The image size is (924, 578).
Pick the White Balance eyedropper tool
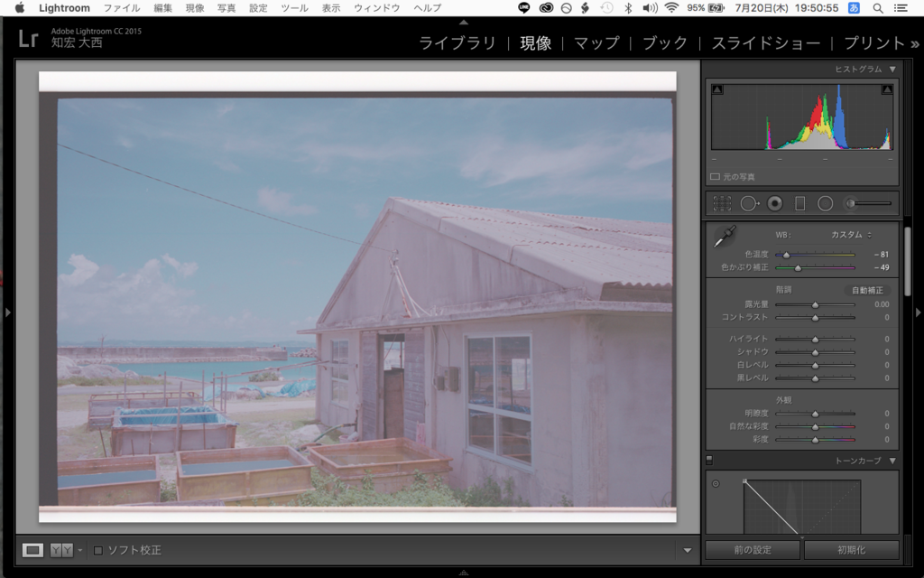coord(725,236)
